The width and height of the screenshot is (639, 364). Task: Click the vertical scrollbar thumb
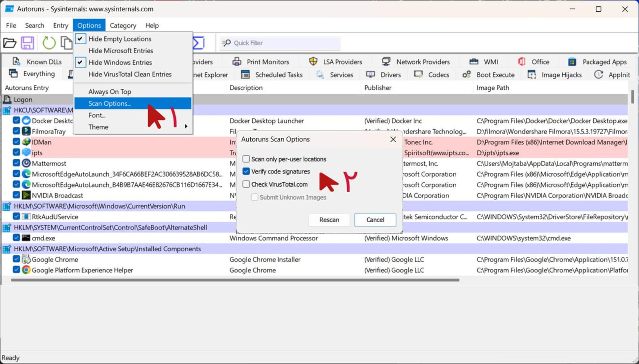(632, 96)
